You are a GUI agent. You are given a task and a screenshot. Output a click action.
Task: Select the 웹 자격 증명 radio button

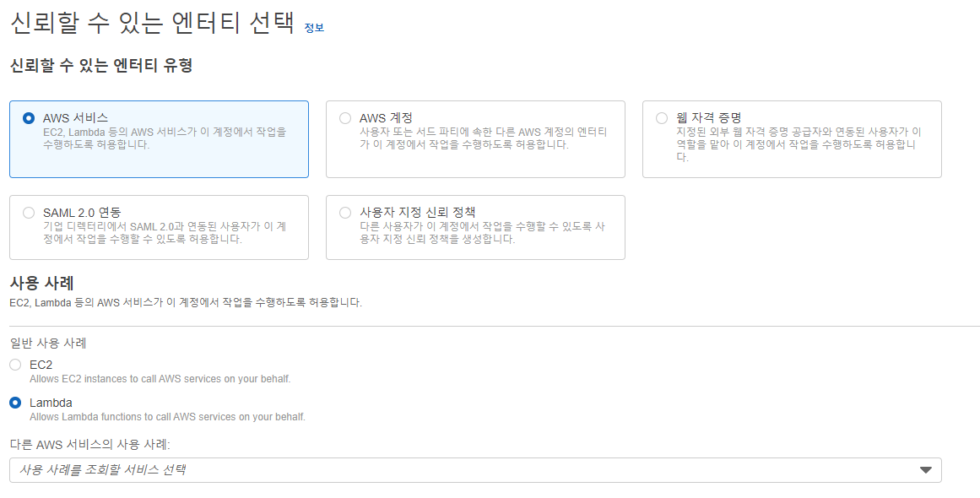tap(662, 118)
